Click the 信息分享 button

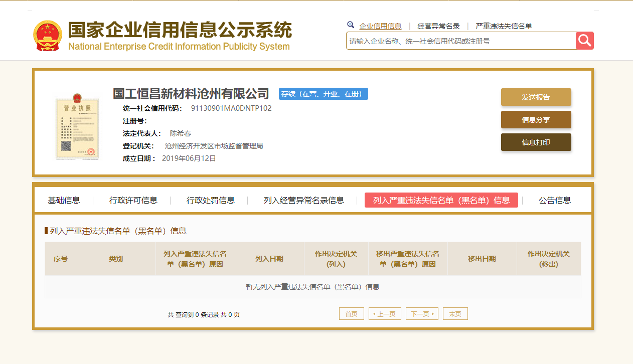[x=536, y=120]
